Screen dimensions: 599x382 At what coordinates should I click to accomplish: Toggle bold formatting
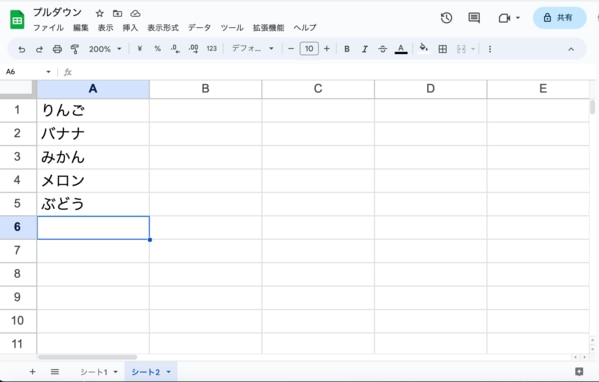pos(347,49)
